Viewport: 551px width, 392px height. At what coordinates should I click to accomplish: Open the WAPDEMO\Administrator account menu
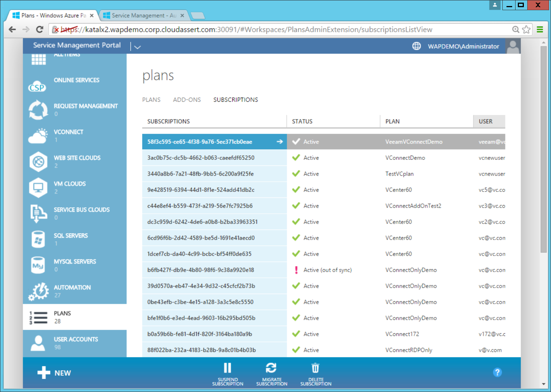pos(463,46)
